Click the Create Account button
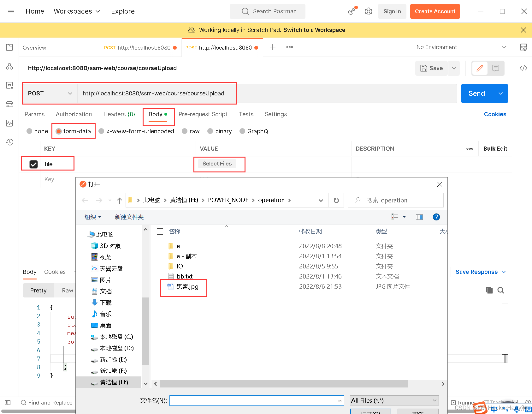Viewport: 532px width, 414px height. pos(435,11)
